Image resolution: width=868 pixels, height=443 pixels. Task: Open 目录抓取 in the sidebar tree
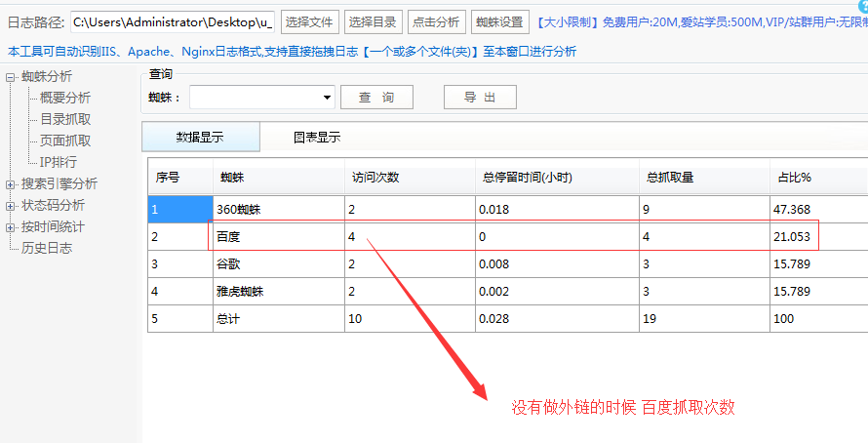point(65,119)
